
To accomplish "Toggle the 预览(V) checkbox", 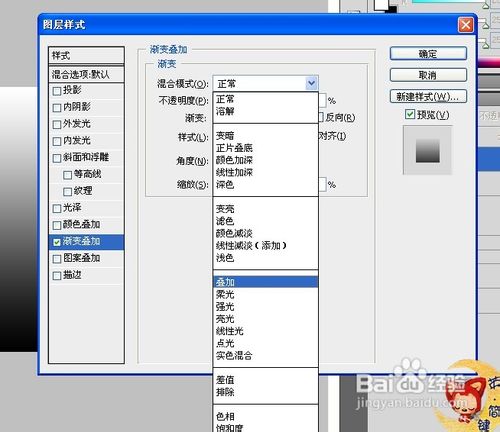I will coord(410,115).
